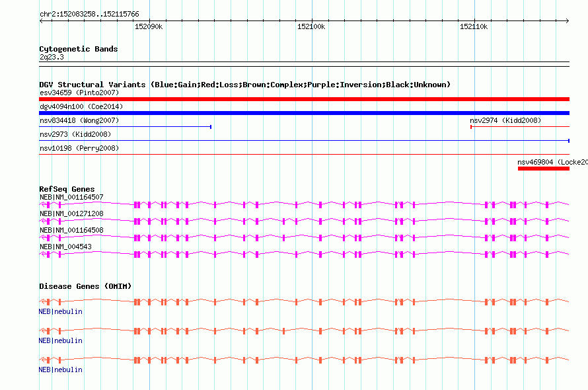Click the 152100k ruler label
Viewport: 588px width, 390px height.
click(x=311, y=26)
